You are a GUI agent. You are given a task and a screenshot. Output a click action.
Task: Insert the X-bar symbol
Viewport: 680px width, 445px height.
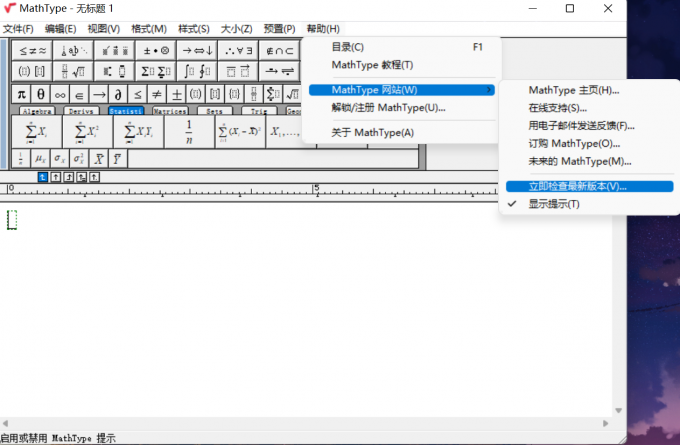click(99, 159)
